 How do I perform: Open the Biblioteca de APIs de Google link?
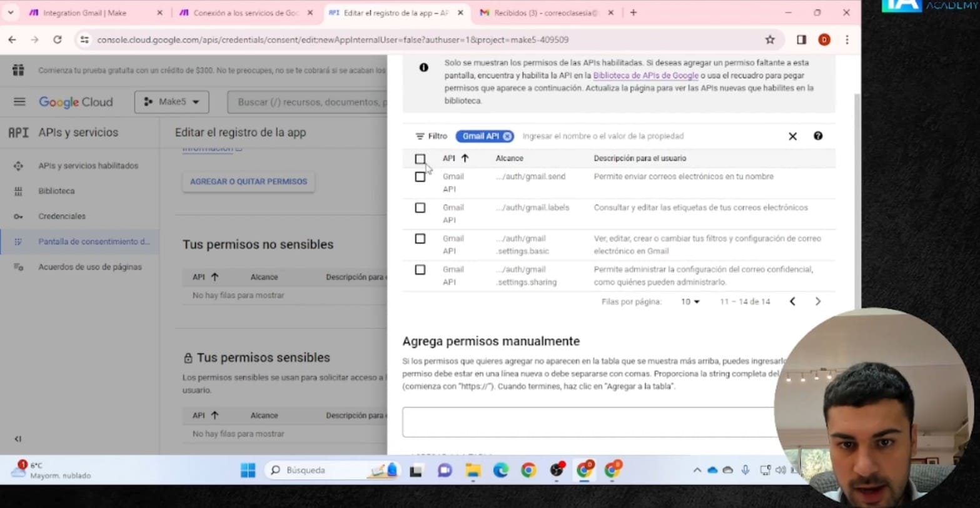[645, 75]
